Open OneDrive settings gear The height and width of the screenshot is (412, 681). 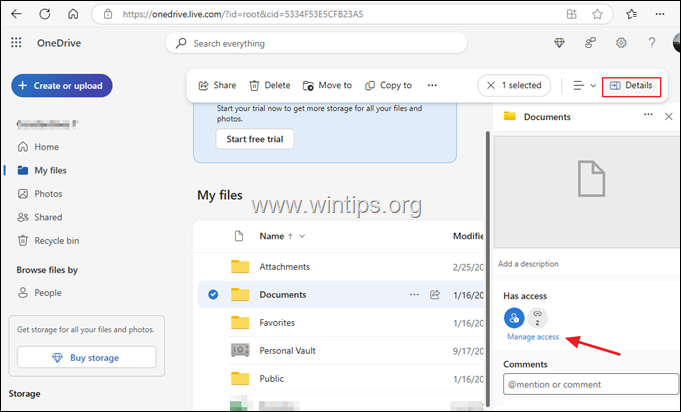coord(621,43)
